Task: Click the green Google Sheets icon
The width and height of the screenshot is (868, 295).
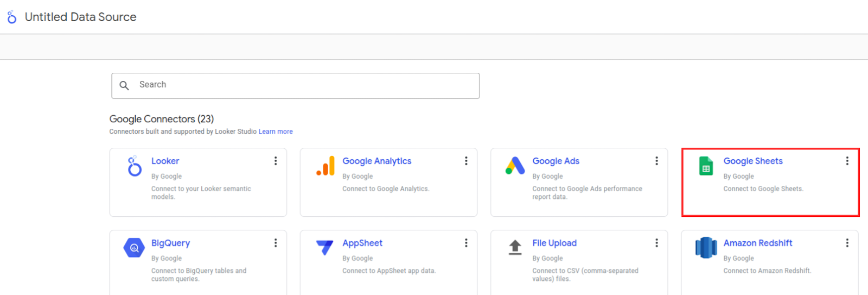Action: [x=706, y=166]
